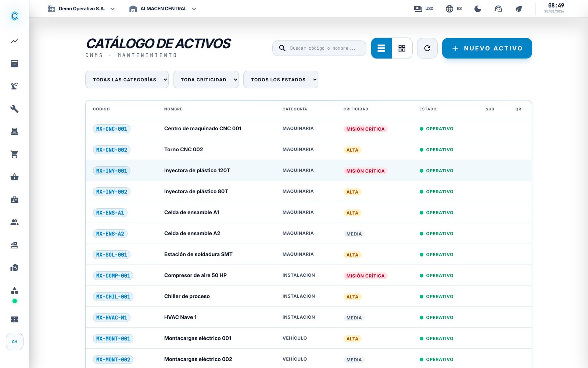The width and height of the screenshot is (588, 368).
Task: Click the CATEGORÍA column header
Action: 295,109
